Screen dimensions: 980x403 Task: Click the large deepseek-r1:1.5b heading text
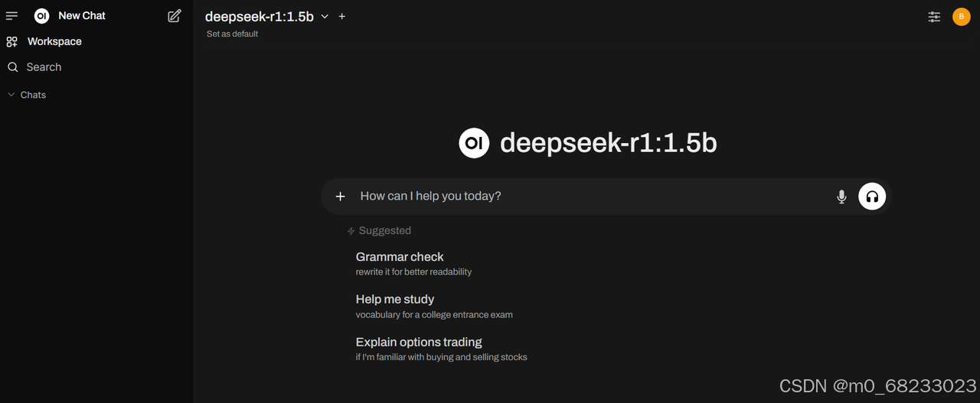(x=609, y=143)
